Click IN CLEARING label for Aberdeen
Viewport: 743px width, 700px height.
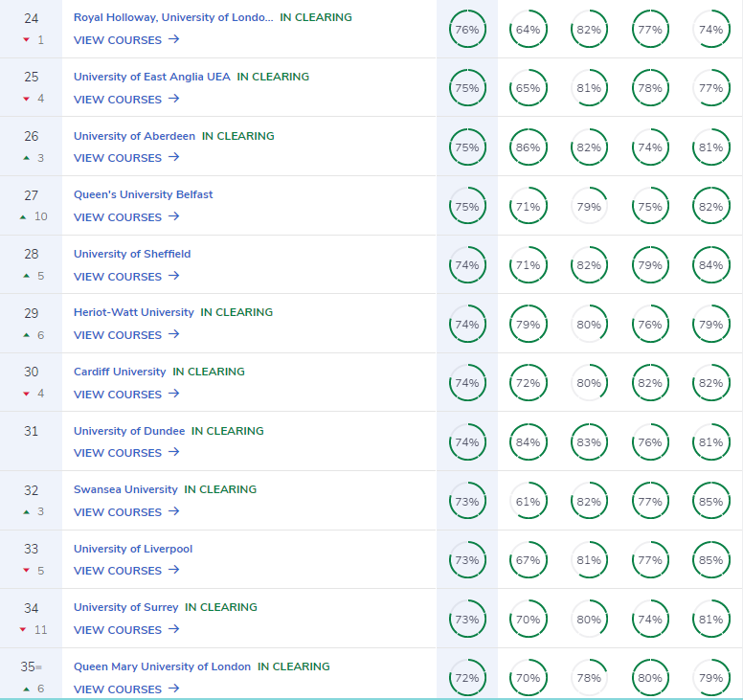(x=237, y=136)
